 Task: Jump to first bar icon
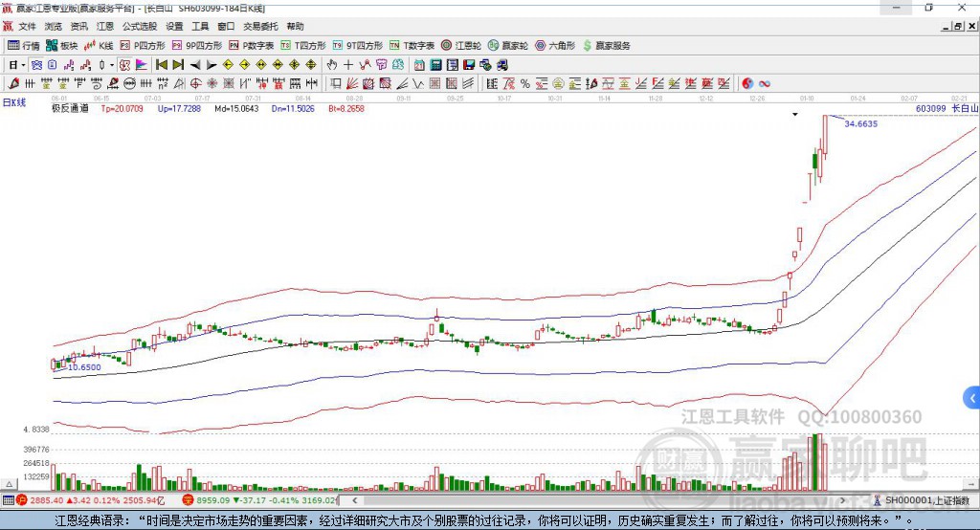point(161,65)
